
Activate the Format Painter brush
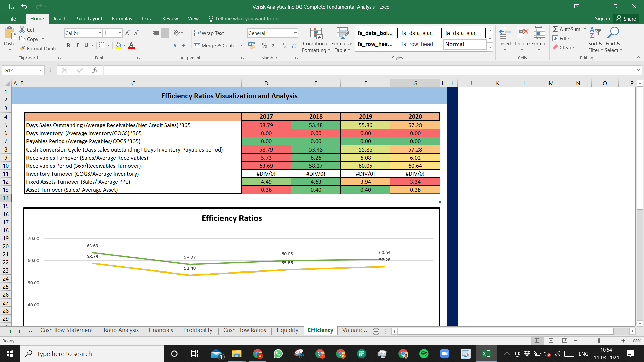coord(22,48)
